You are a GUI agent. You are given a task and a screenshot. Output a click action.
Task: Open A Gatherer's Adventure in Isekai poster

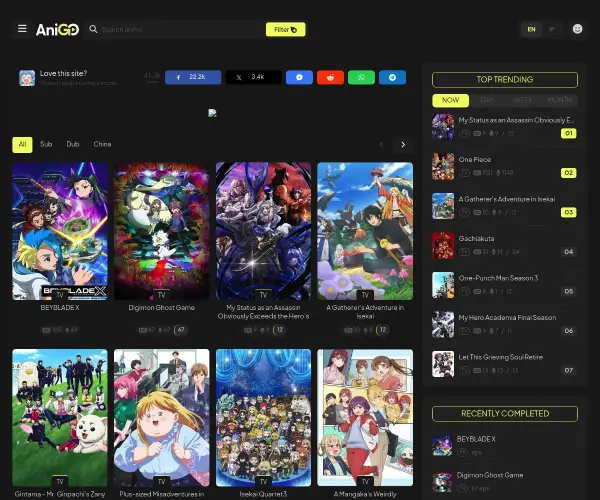[x=365, y=231]
